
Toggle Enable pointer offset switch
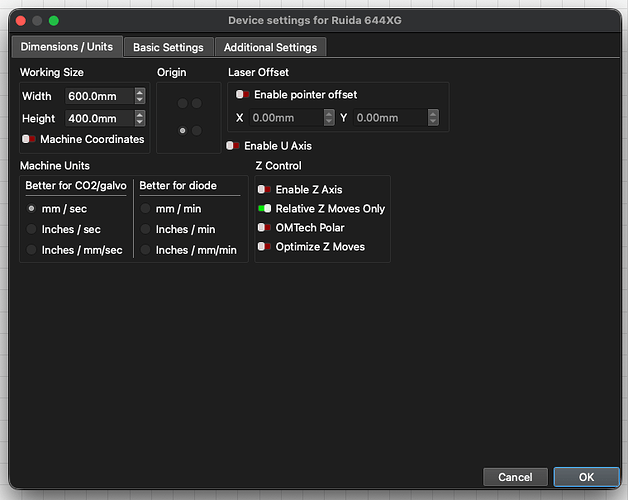(x=242, y=95)
